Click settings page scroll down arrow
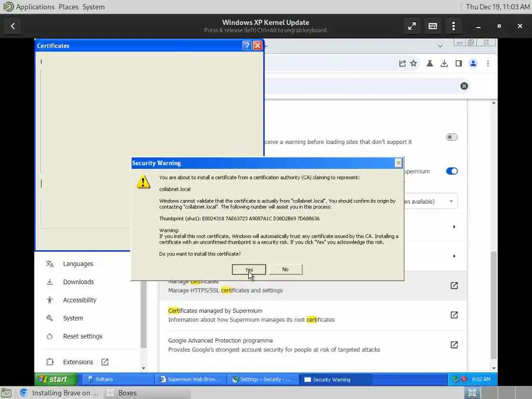The height and width of the screenshot is (399, 532). click(494, 368)
